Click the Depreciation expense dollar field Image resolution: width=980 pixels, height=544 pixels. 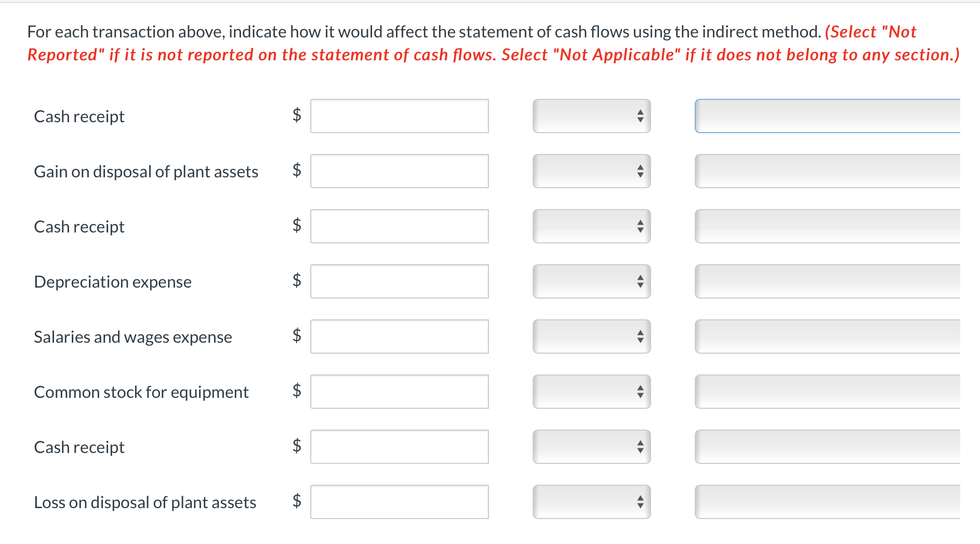click(399, 281)
